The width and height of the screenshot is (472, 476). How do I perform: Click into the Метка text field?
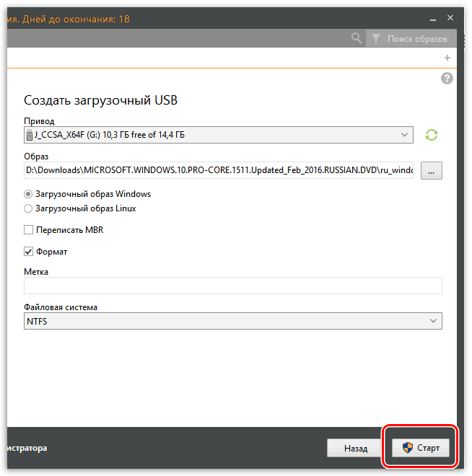tap(232, 286)
